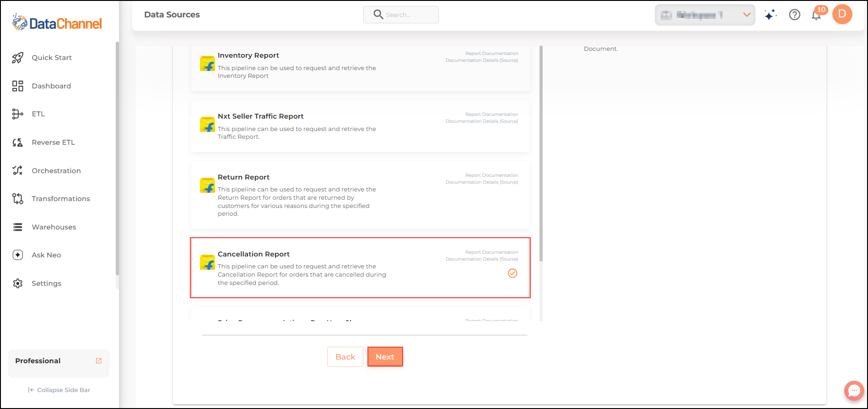Screen dimensions: 868x409
Task: Select the Inventory Report card title
Action: (248, 55)
